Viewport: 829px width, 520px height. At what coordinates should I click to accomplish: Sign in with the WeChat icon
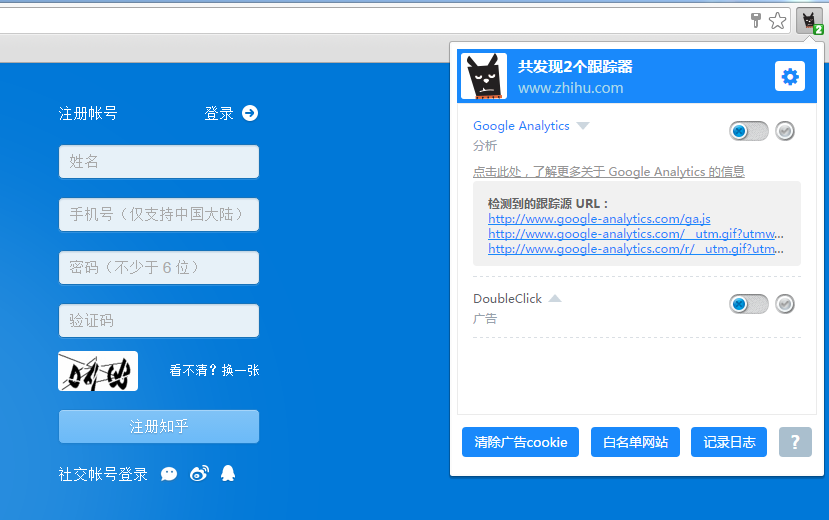click(x=169, y=474)
